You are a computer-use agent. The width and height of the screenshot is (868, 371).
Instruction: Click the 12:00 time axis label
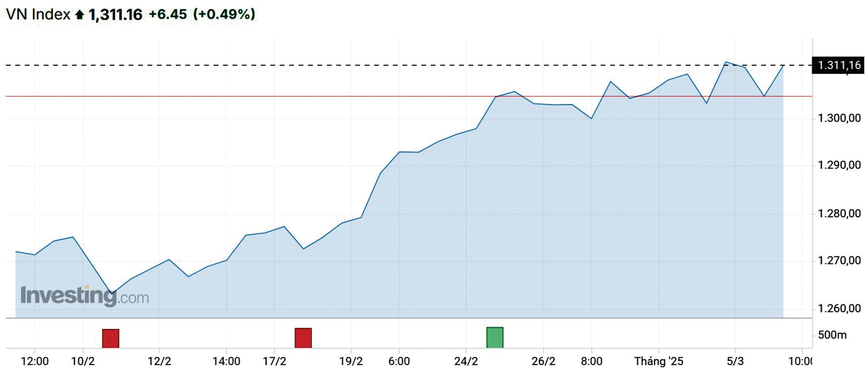(x=35, y=361)
